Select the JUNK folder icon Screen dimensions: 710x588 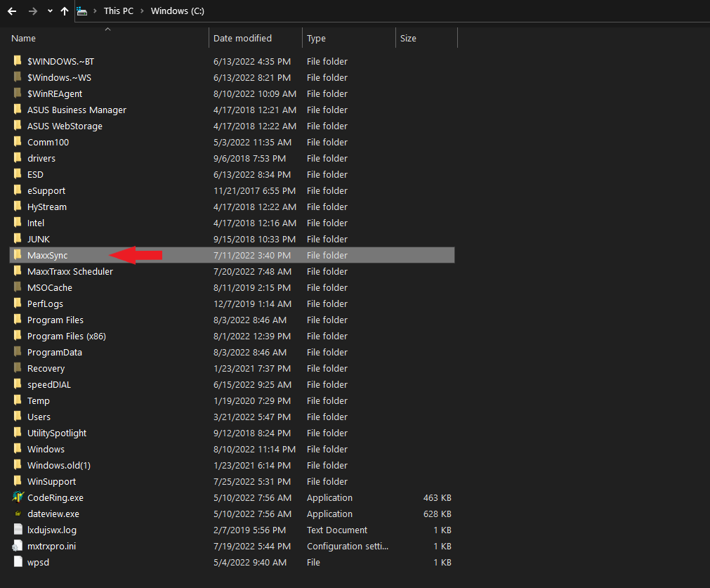click(x=18, y=239)
